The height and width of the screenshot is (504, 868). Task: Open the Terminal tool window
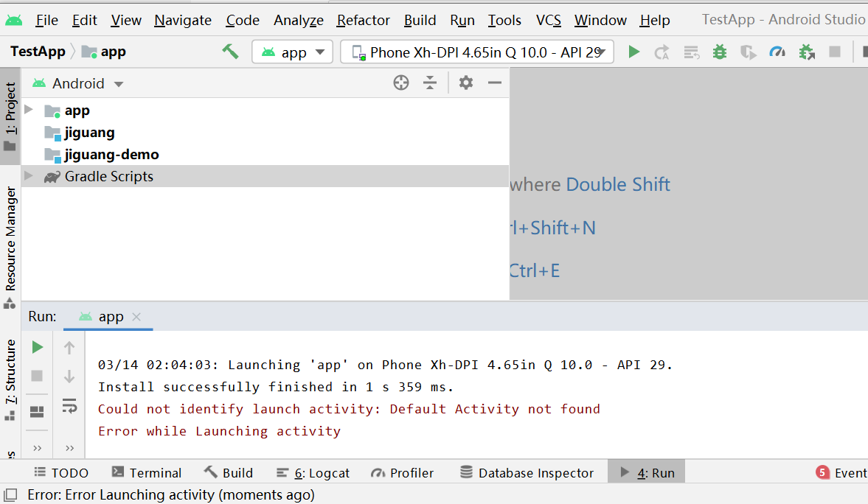click(x=146, y=473)
